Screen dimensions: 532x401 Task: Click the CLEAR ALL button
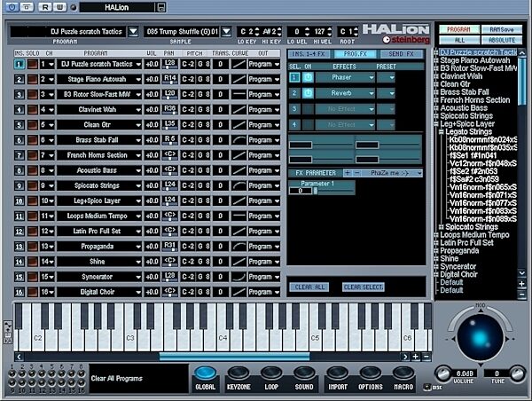(x=309, y=287)
